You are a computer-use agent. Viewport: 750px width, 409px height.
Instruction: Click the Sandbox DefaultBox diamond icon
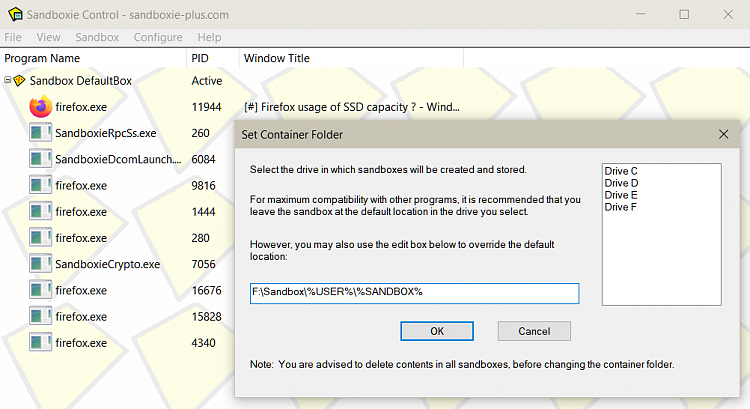(19, 81)
